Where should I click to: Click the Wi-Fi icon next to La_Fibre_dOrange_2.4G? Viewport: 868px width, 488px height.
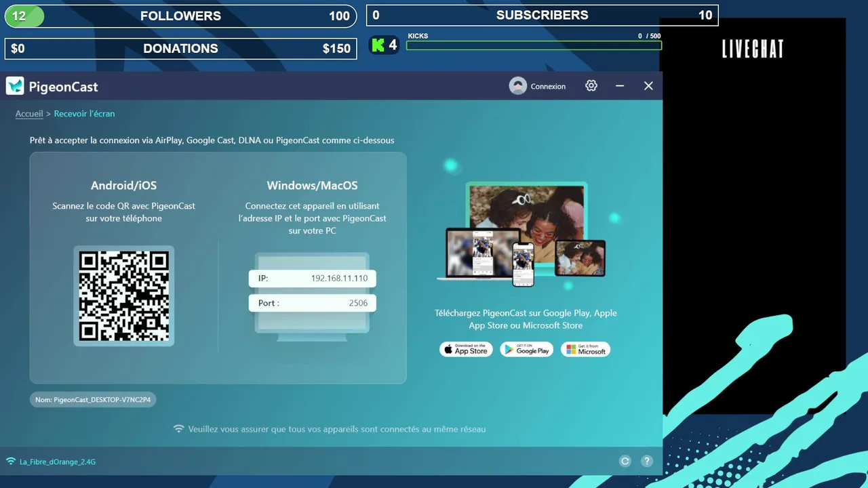pyautogui.click(x=11, y=462)
